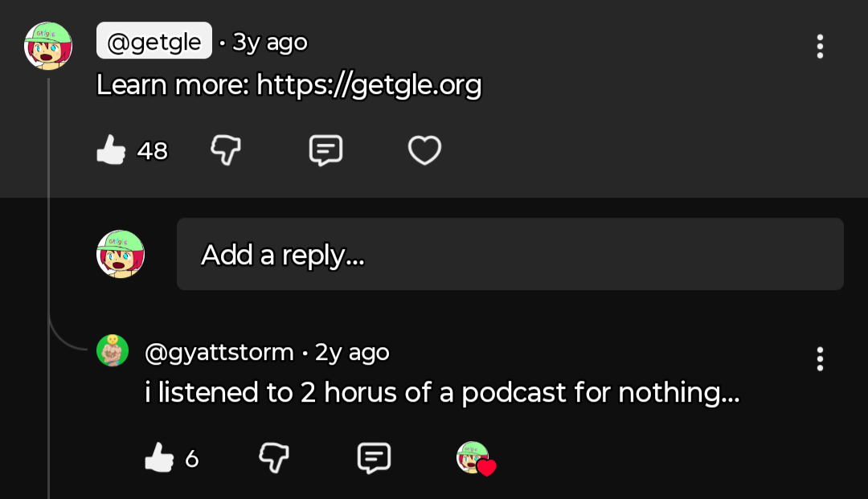This screenshot has height=499, width=868.
Task: Open more options for @getgle comment
Action: click(820, 47)
